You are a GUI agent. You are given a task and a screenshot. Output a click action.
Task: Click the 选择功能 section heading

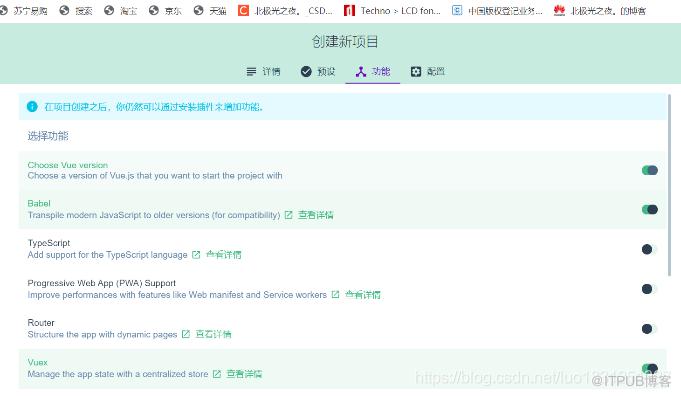click(x=48, y=136)
